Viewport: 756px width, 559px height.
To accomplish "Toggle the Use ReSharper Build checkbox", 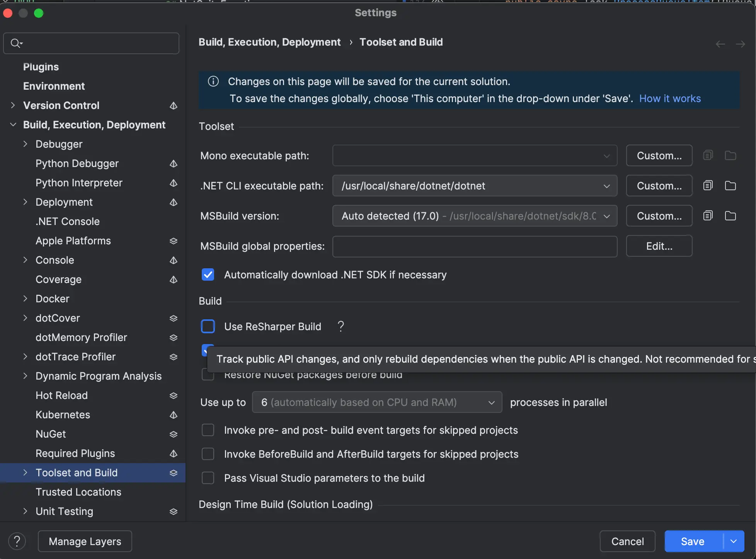I will click(x=207, y=327).
